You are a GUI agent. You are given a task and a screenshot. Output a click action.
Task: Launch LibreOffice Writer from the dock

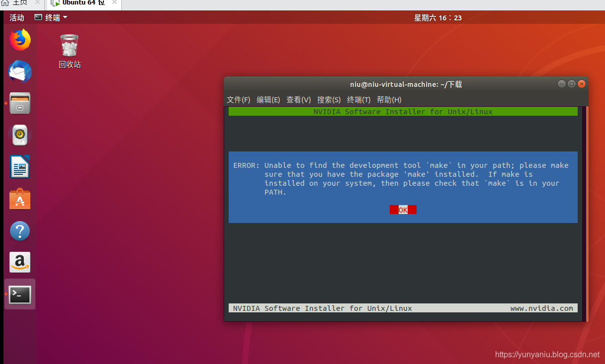pos(20,167)
